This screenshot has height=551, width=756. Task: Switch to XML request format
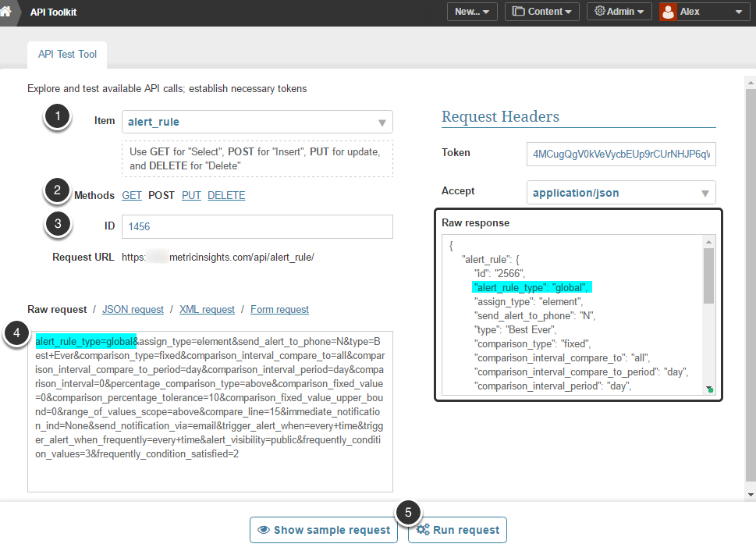[207, 310]
